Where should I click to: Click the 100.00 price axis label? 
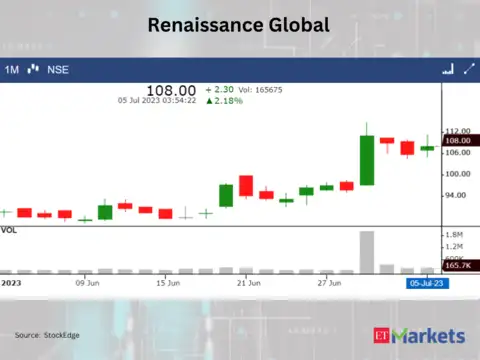(x=458, y=174)
